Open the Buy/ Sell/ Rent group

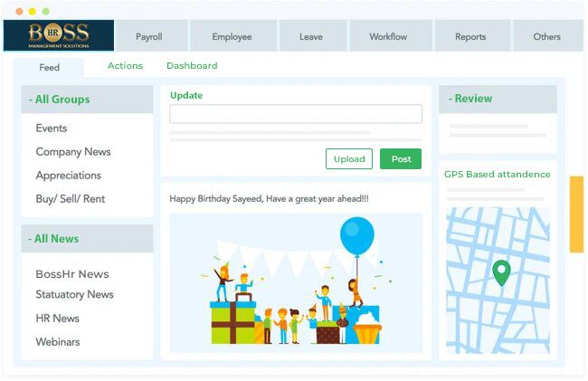click(71, 199)
